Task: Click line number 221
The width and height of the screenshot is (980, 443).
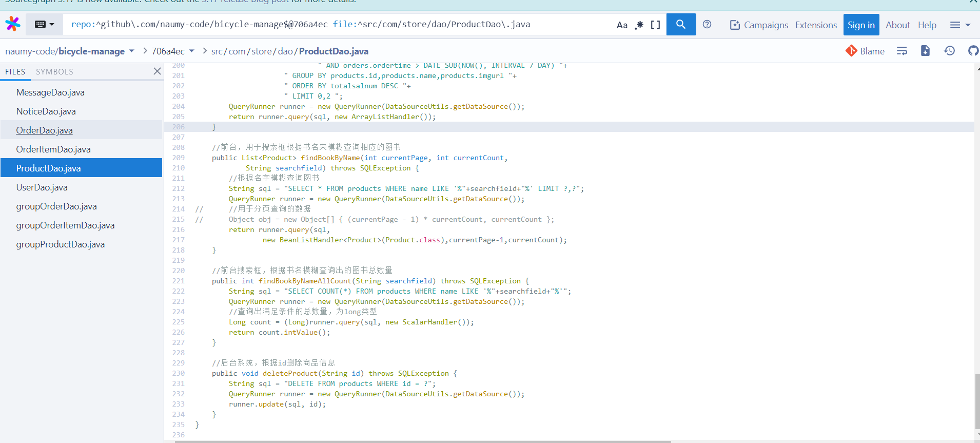Action: 179,281
